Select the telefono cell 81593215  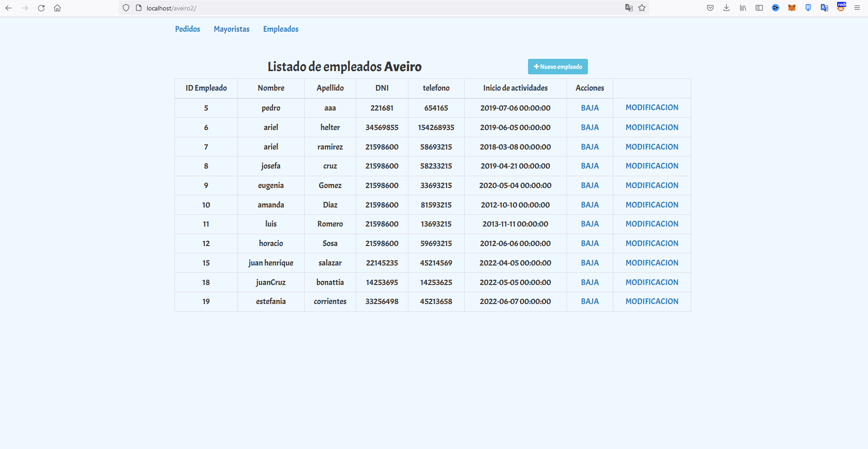(436, 205)
